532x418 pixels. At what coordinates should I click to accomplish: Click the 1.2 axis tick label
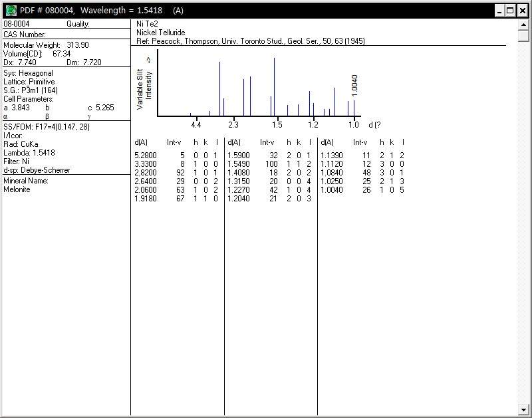point(313,125)
